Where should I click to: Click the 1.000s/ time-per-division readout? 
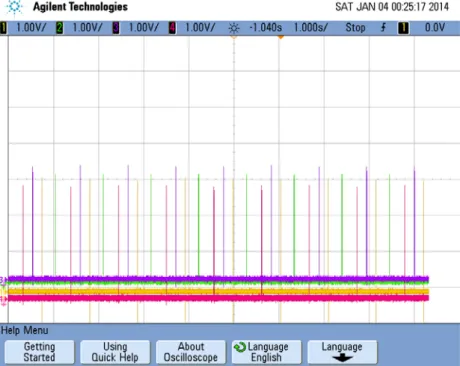tap(311, 28)
